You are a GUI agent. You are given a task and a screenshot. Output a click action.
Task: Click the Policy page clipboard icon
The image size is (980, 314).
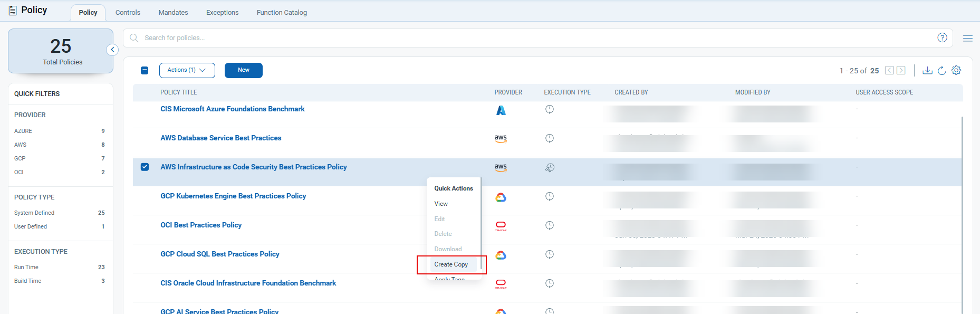(13, 11)
